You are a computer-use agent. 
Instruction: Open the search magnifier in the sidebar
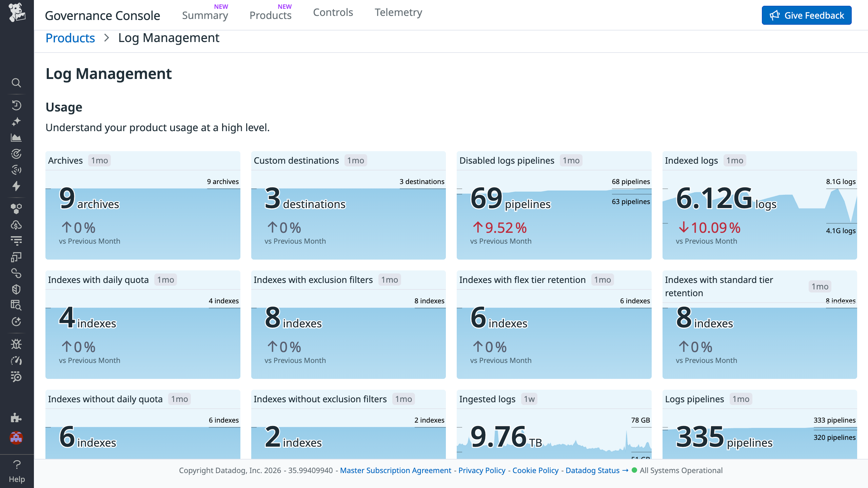(16, 83)
